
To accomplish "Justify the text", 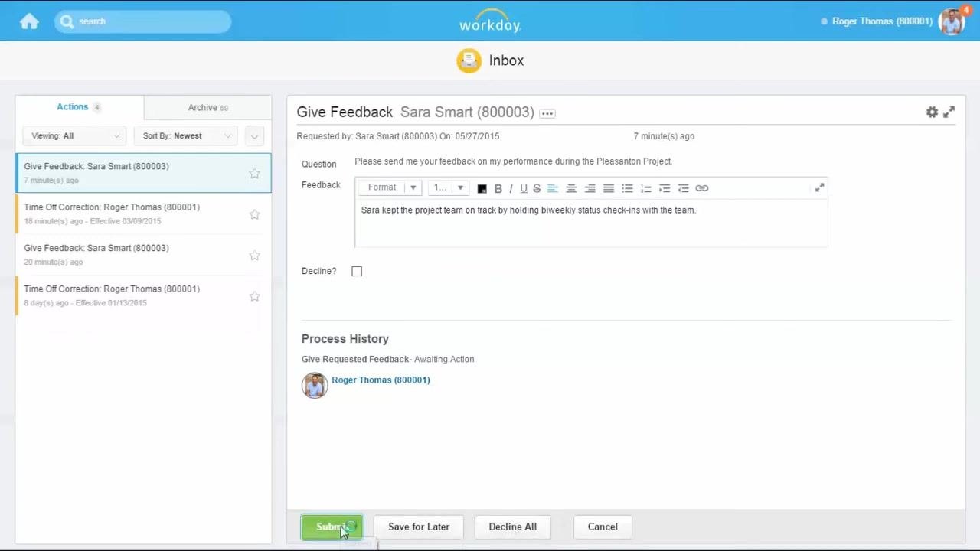I will [609, 188].
